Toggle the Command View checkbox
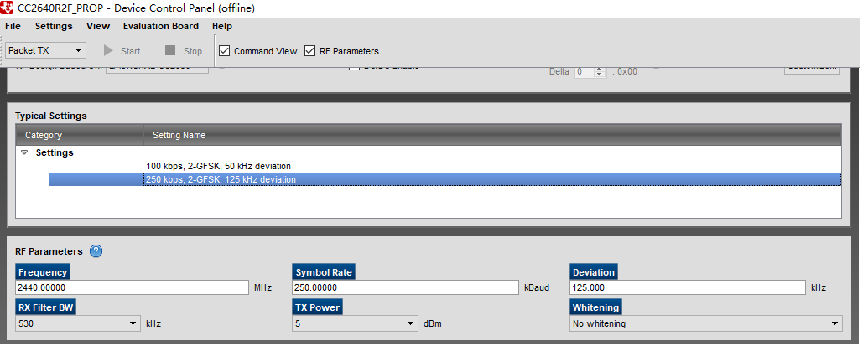 tap(224, 51)
